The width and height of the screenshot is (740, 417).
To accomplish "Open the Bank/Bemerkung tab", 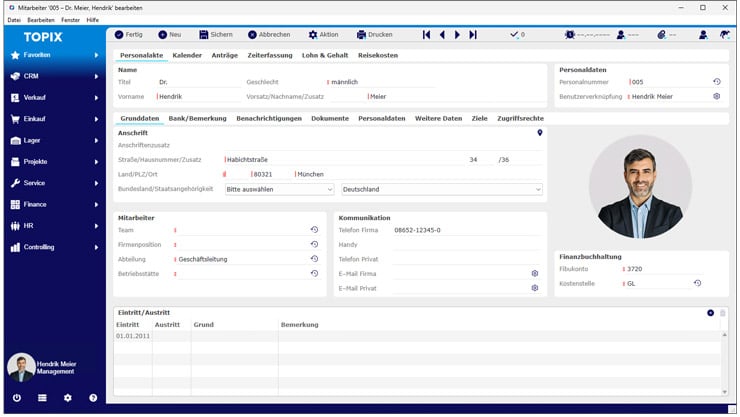I will [x=198, y=118].
